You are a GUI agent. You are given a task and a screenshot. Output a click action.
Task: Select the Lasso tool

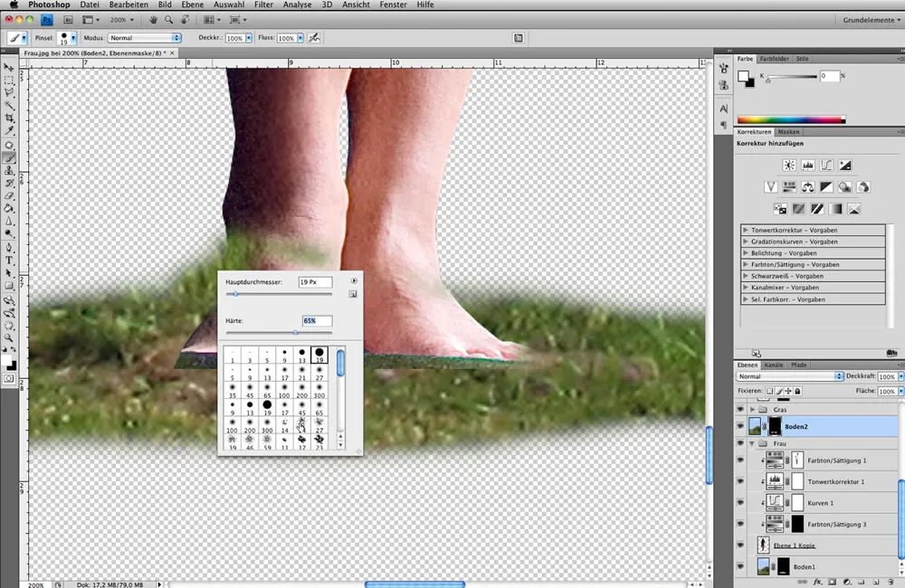(10, 91)
